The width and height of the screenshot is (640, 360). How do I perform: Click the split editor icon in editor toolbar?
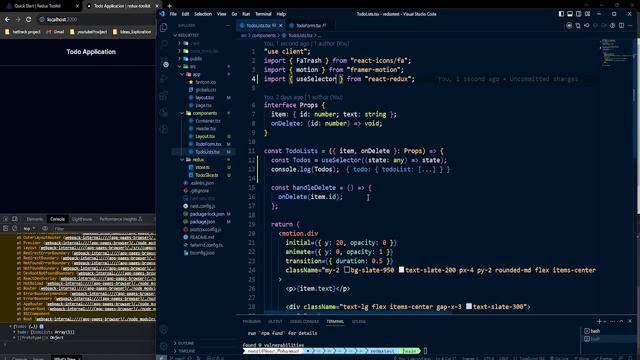pos(621,25)
